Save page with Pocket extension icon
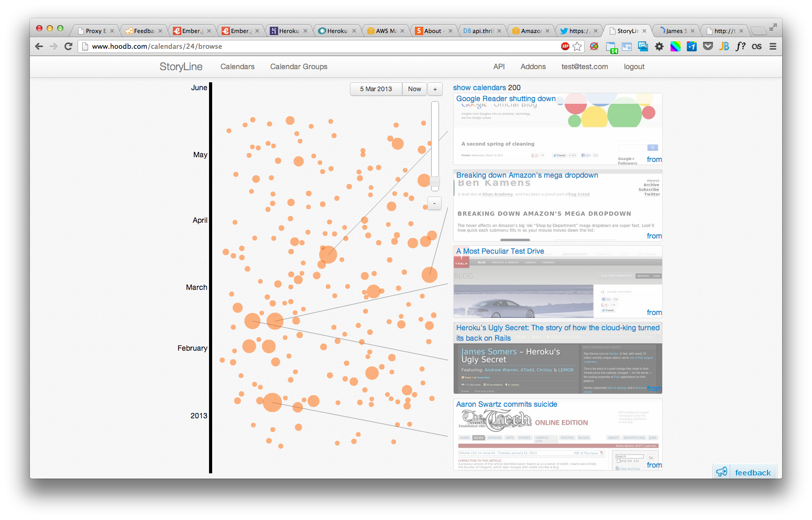The height and width of the screenshot is (520, 812). (x=708, y=46)
